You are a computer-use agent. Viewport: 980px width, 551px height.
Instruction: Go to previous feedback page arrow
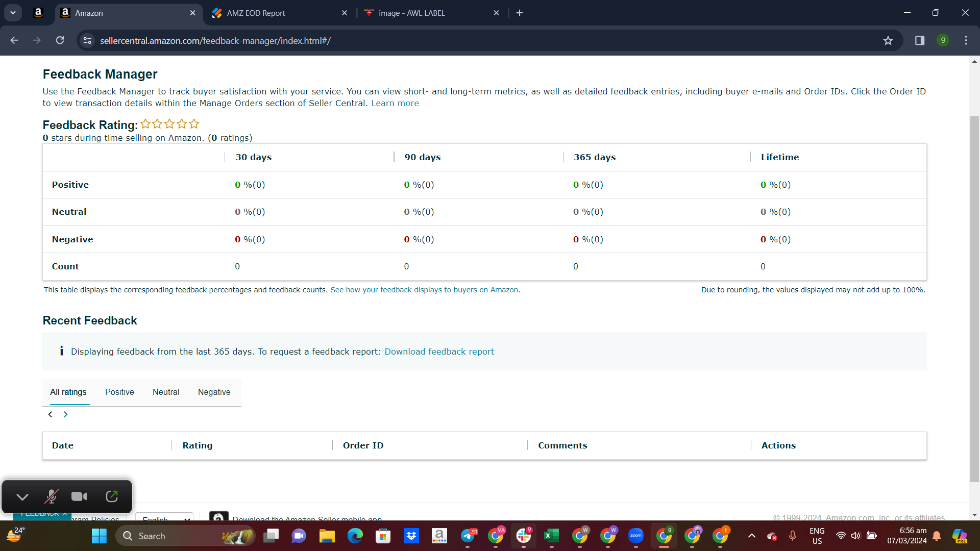(x=50, y=414)
